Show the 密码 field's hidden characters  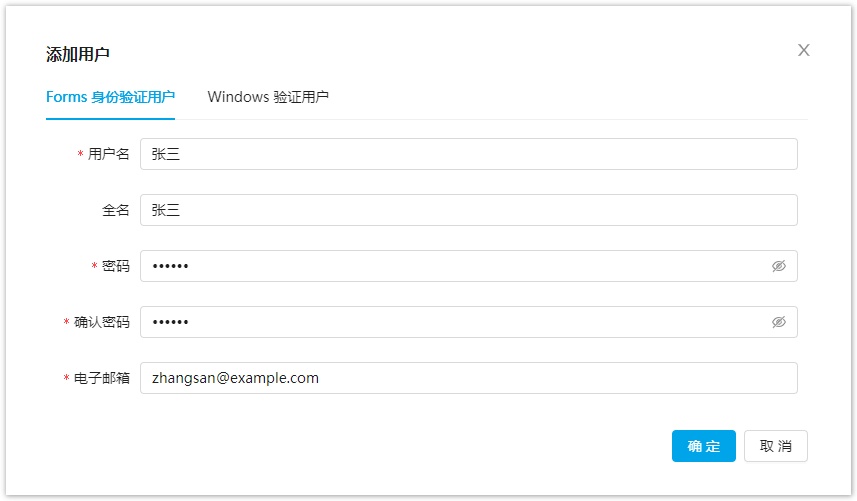[x=778, y=266]
